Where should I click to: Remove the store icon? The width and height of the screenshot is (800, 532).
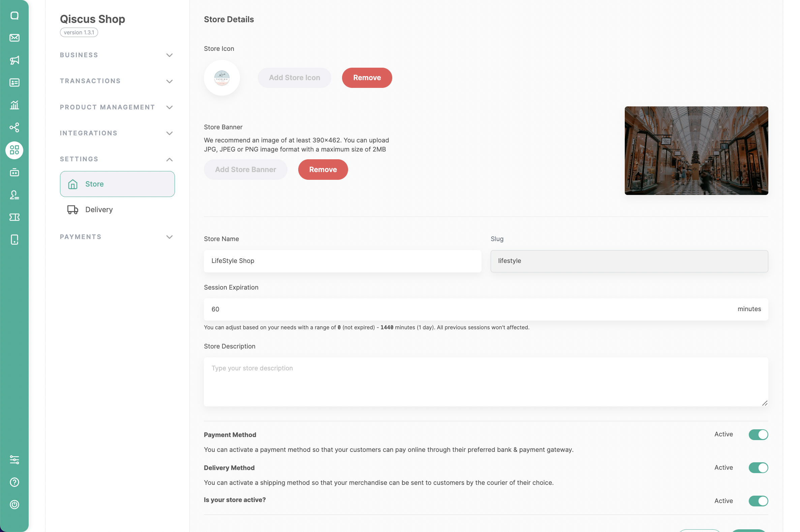pos(367,78)
